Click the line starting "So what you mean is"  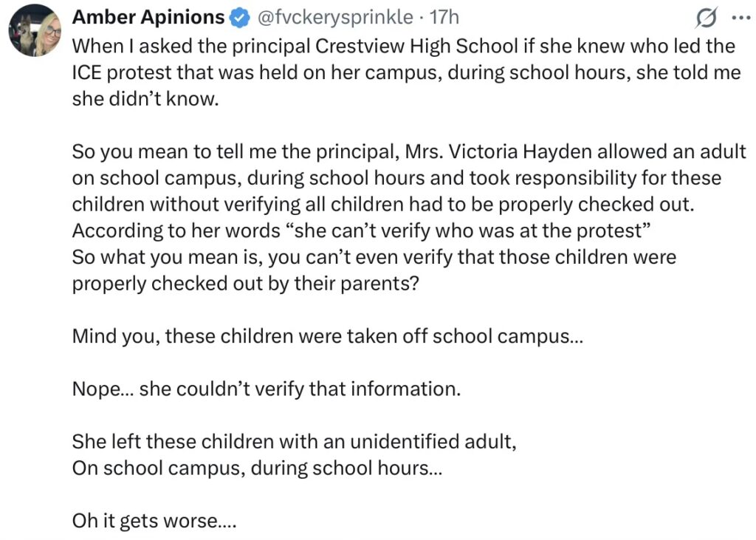[x=374, y=258]
